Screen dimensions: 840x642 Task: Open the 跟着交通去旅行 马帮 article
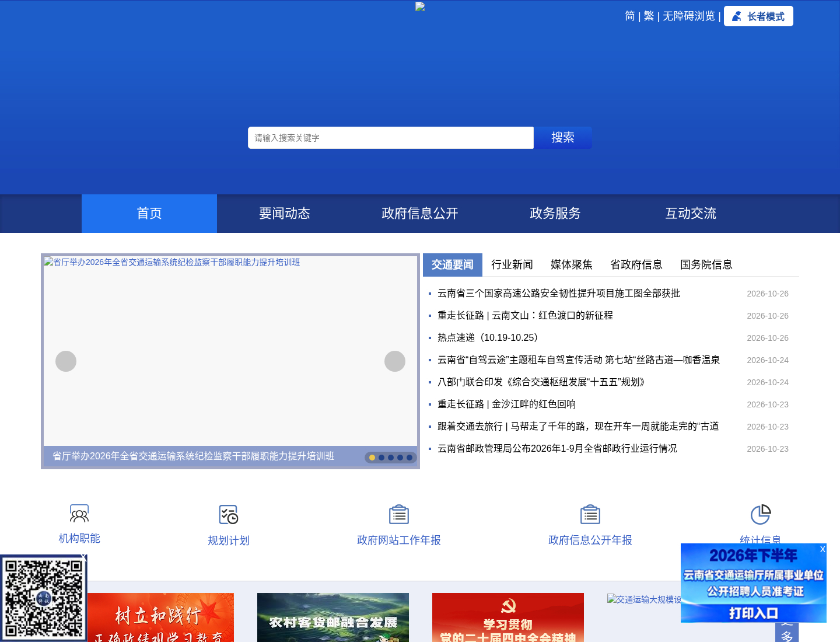[x=578, y=427]
